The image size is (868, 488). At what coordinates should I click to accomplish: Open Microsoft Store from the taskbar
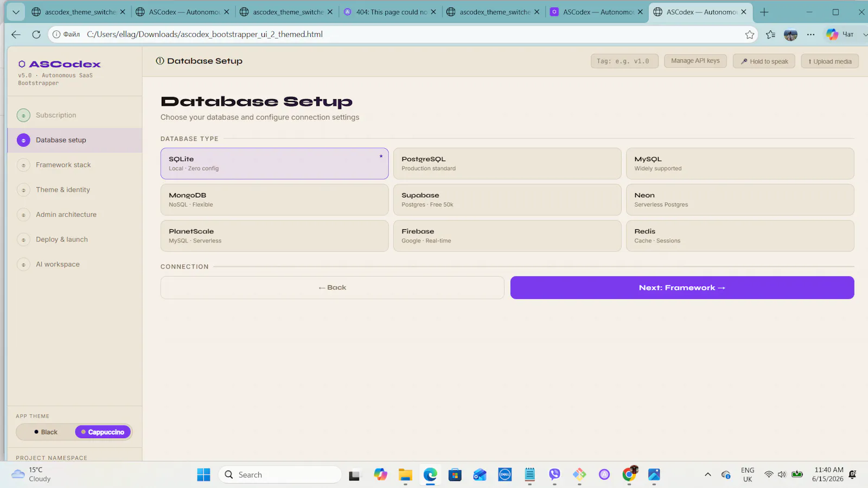[455, 475]
